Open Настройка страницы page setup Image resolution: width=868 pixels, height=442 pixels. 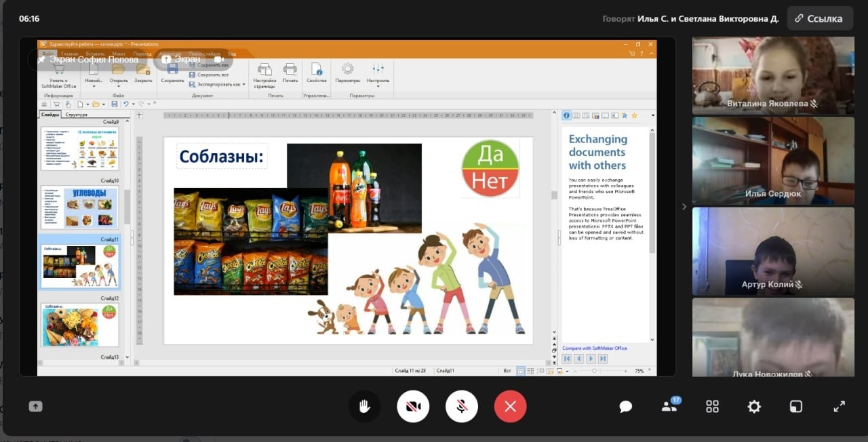[264, 75]
